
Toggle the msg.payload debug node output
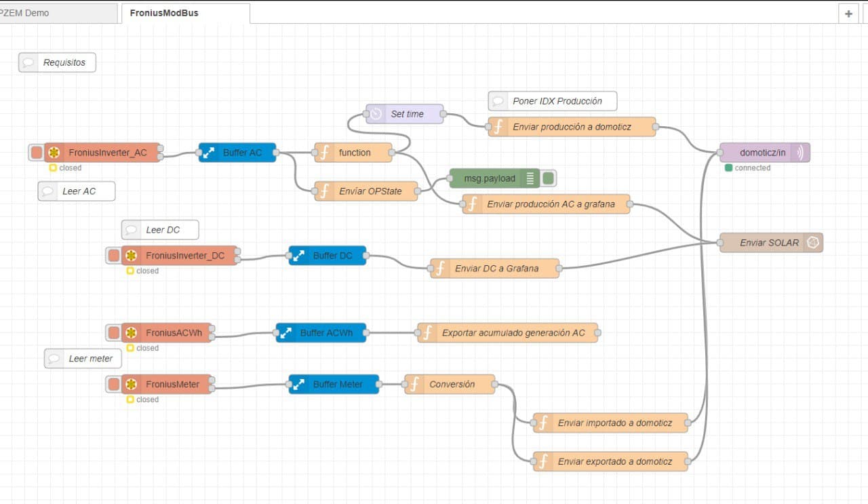pos(549,178)
